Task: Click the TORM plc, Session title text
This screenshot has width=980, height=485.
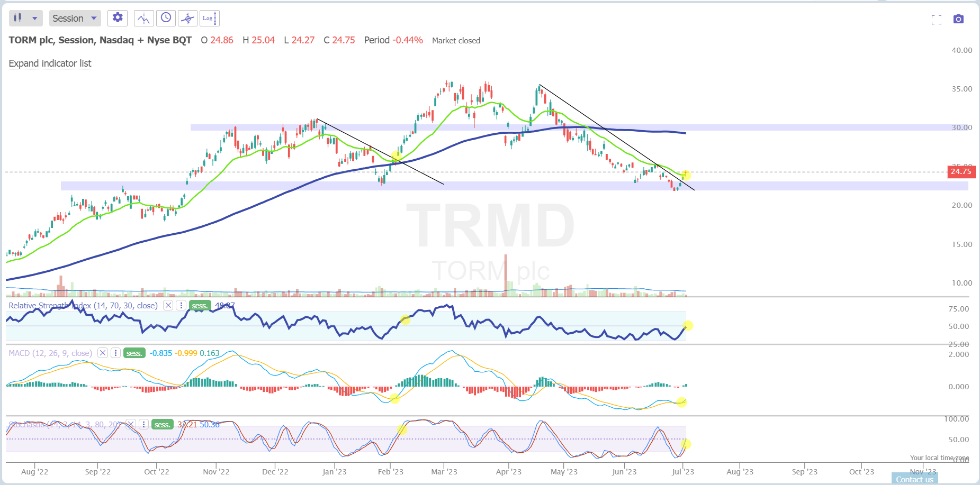Action: [100, 40]
